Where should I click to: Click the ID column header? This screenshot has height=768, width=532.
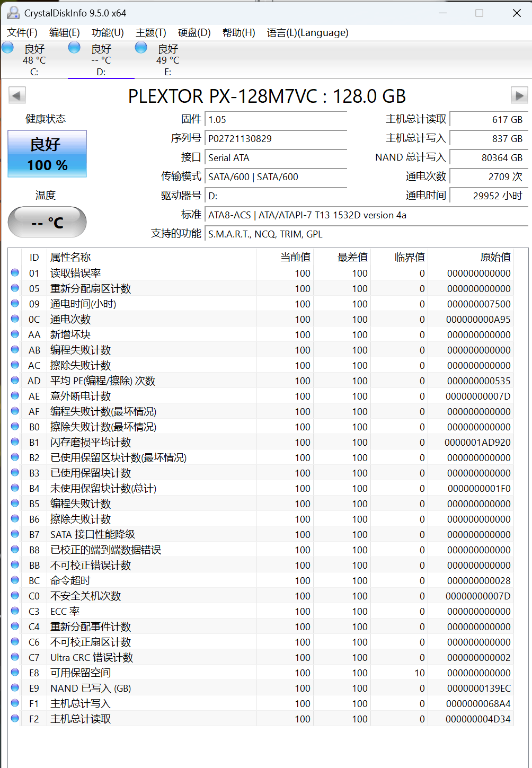click(34, 257)
